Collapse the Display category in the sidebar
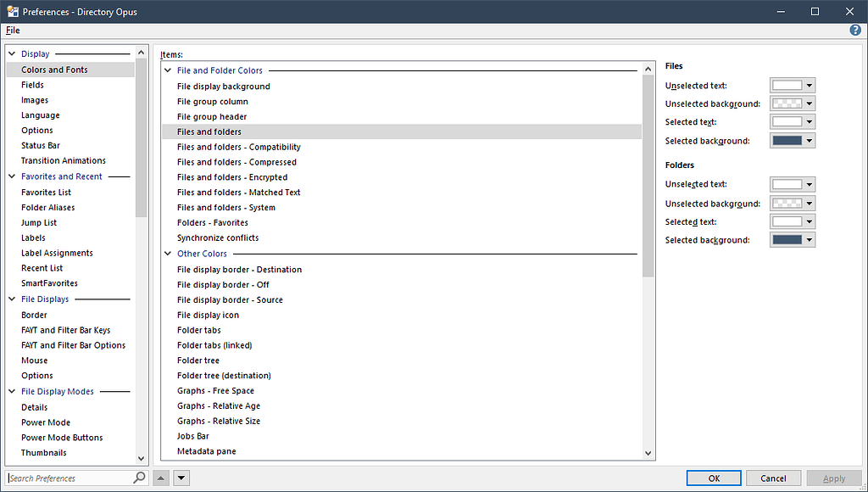Image resolution: width=868 pixels, height=492 pixels. tap(12, 53)
